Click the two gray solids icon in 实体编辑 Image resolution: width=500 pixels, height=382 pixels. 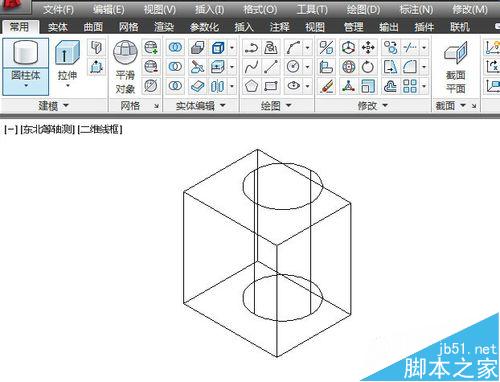point(198,48)
